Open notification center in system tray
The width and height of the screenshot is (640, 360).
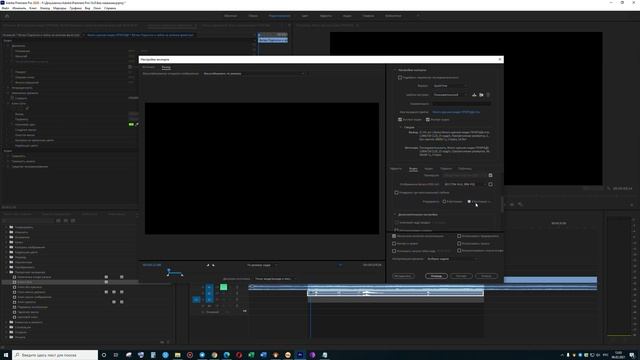coord(632,355)
